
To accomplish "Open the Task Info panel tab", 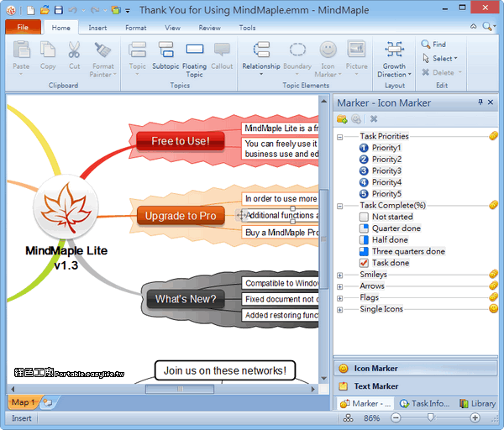I will tap(424, 403).
